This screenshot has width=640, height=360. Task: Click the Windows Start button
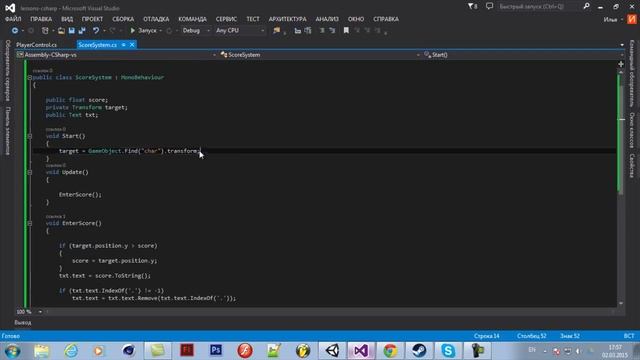point(12,351)
